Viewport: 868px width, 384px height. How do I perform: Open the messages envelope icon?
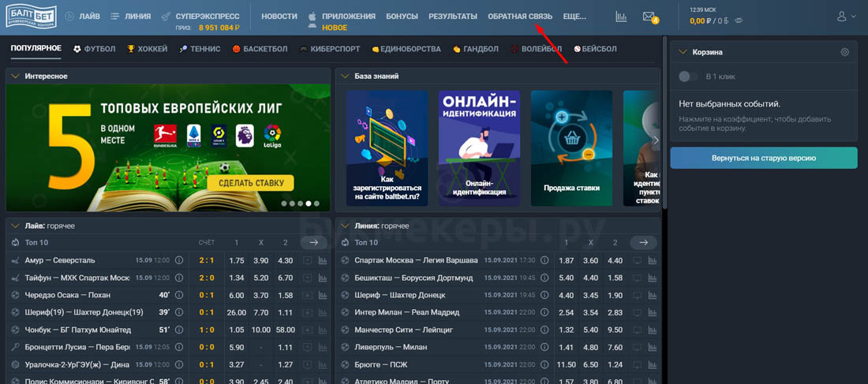click(x=649, y=17)
